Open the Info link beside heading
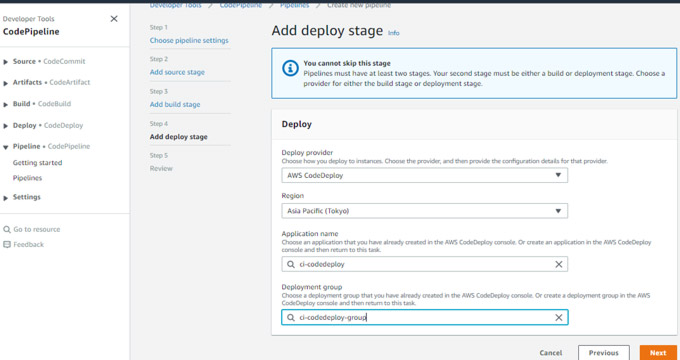Screen dimensions: 680x360 [393, 33]
